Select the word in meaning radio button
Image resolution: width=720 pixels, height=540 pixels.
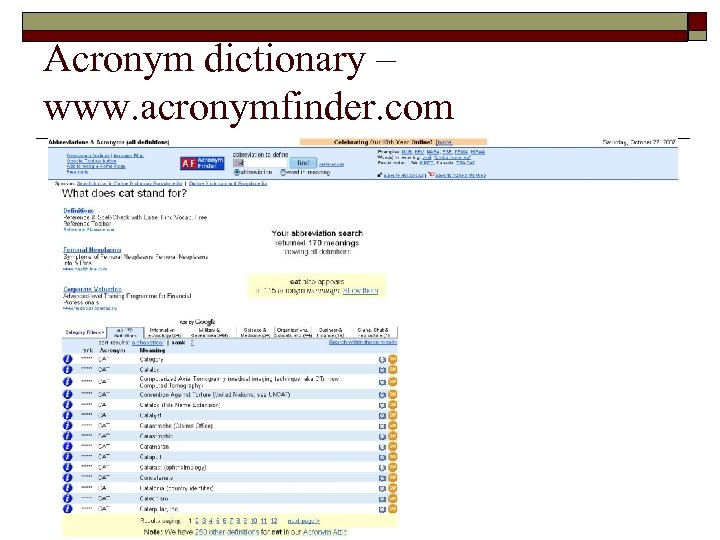283,172
